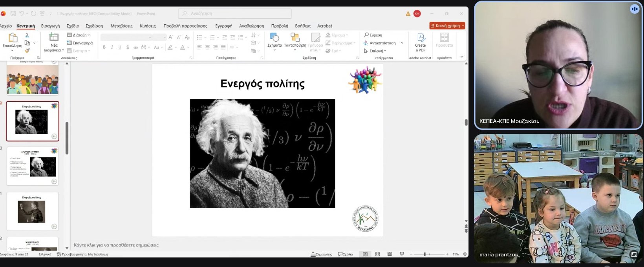Click the zoom slider in status bar
This screenshot has height=267, width=644.
click(x=425, y=254)
